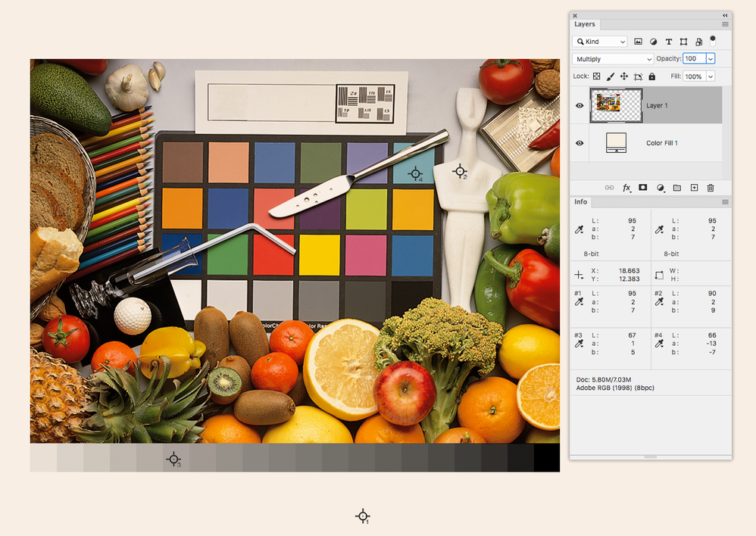Filter layers by type layers icon

tap(668, 42)
